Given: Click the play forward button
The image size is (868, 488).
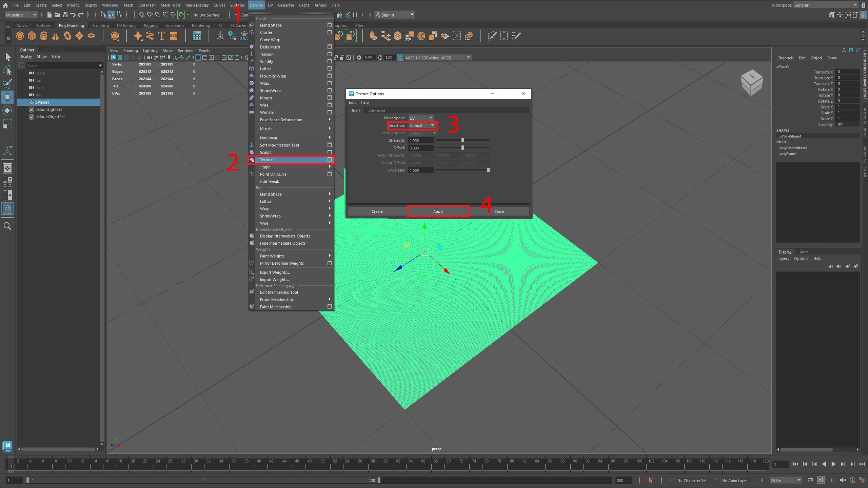Looking at the screenshot, I should (833, 464).
